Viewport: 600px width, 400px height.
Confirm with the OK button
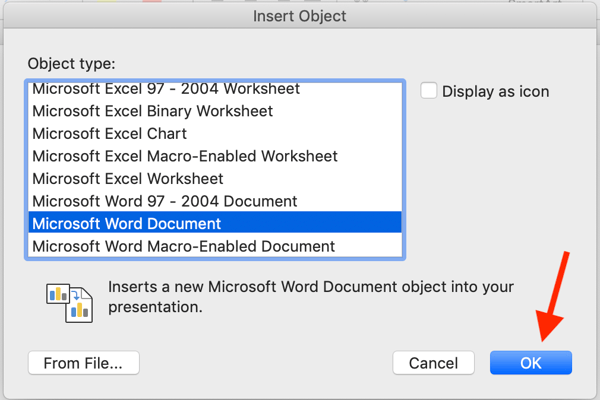531,362
